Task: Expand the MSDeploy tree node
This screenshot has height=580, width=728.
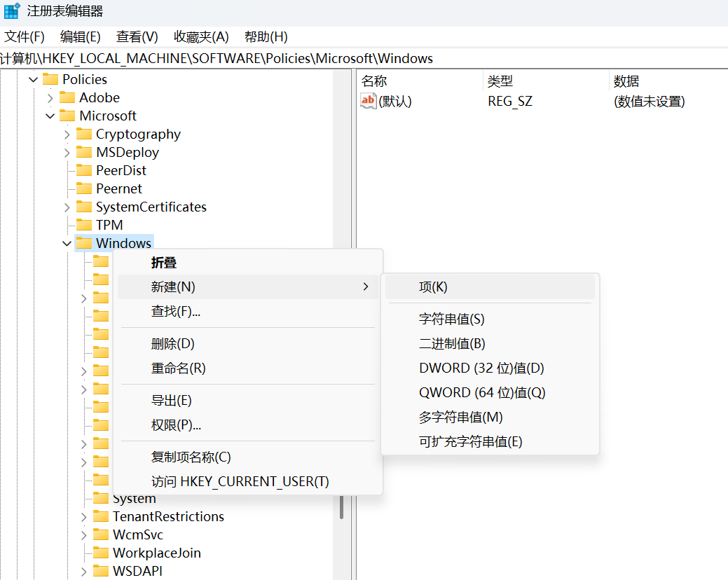Action: (67, 152)
